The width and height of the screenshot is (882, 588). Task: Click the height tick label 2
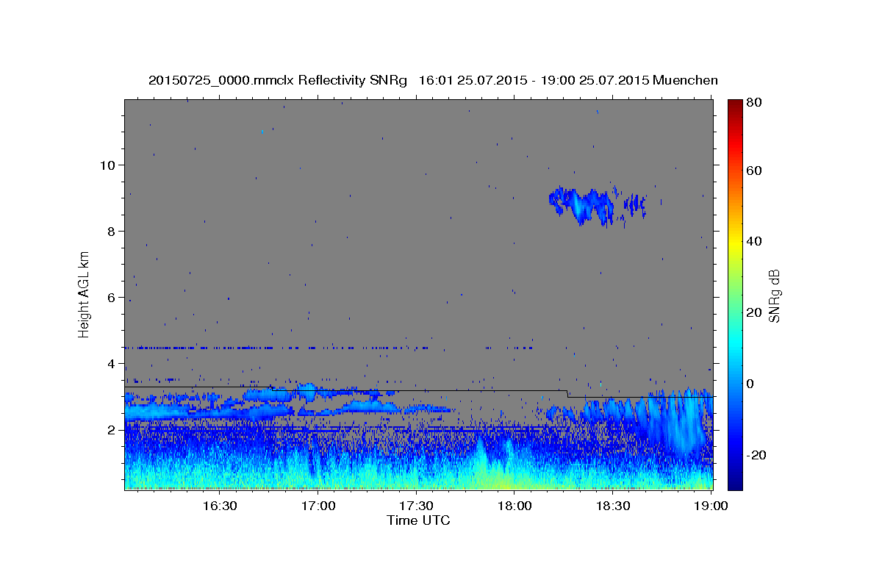point(110,429)
